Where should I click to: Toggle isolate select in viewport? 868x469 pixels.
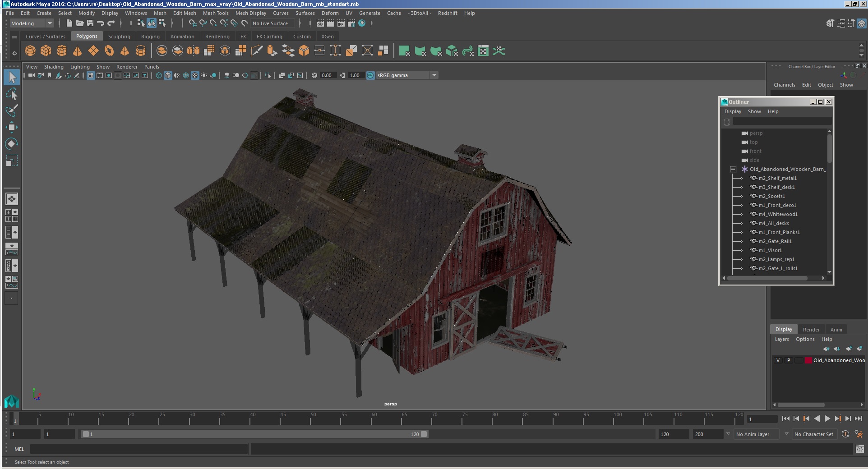point(268,75)
